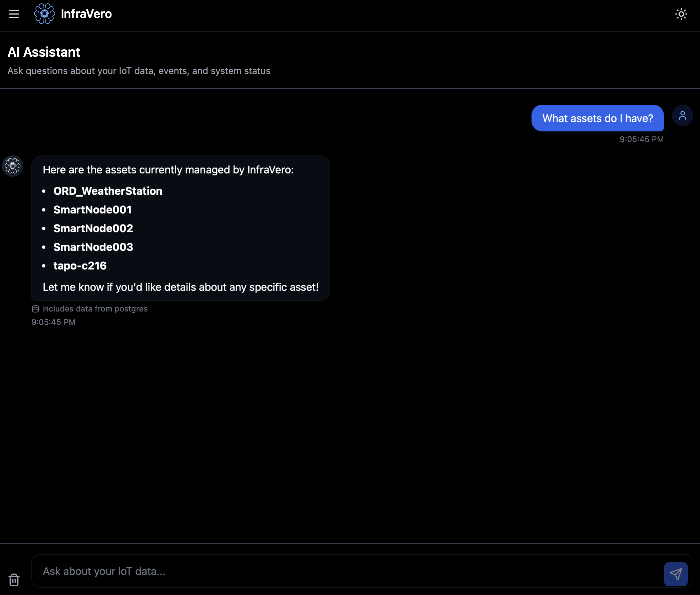Click the What assets do I have bubble

(598, 118)
